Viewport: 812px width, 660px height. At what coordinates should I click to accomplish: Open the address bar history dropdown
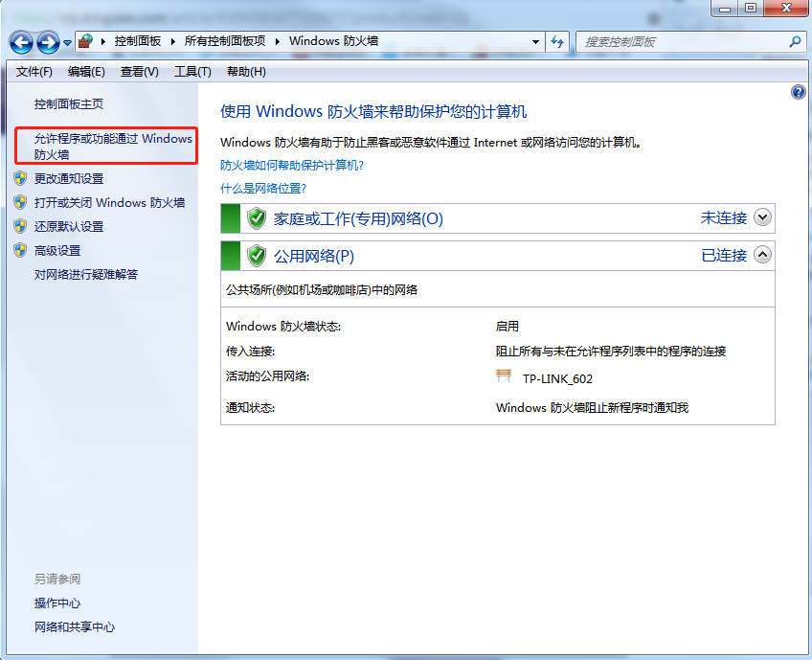(535, 42)
